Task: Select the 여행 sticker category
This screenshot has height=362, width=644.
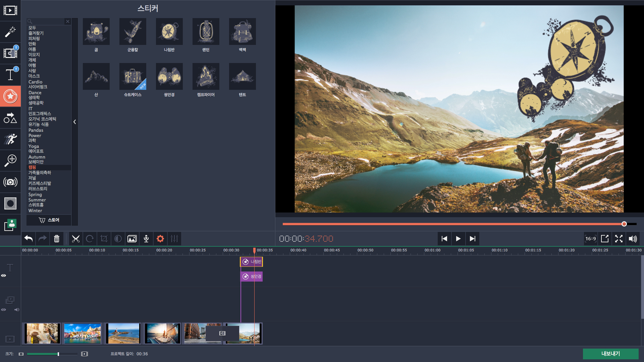Action: [x=32, y=65]
